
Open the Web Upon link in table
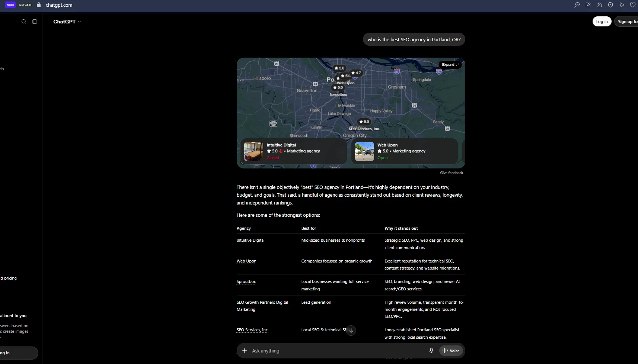coord(246,261)
